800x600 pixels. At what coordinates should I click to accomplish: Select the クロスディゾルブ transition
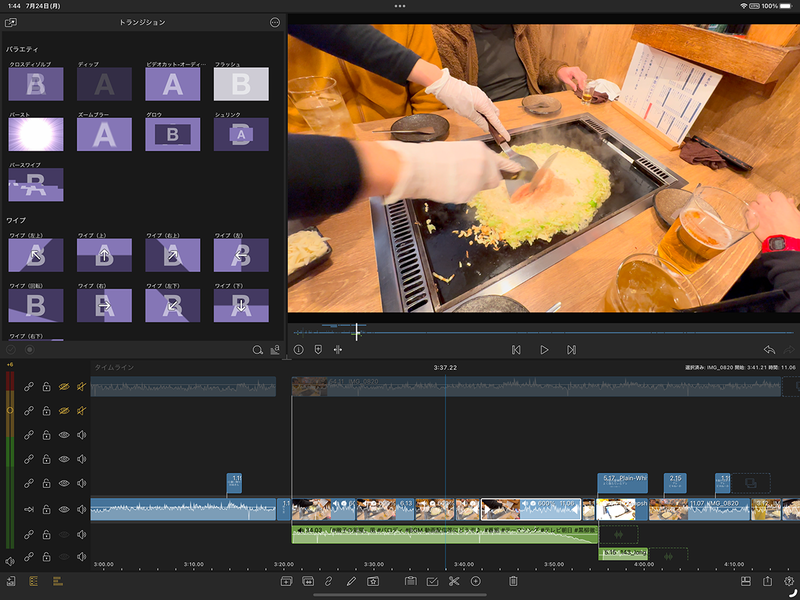pyautogui.click(x=36, y=84)
